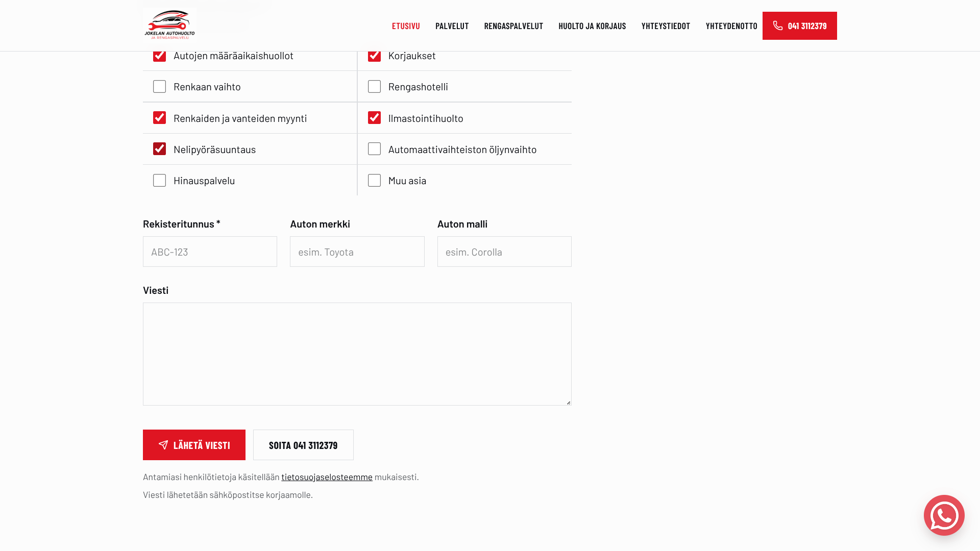Tick the Rengashotelli checkbox
Screen dimensions: 980x551
coord(374,86)
